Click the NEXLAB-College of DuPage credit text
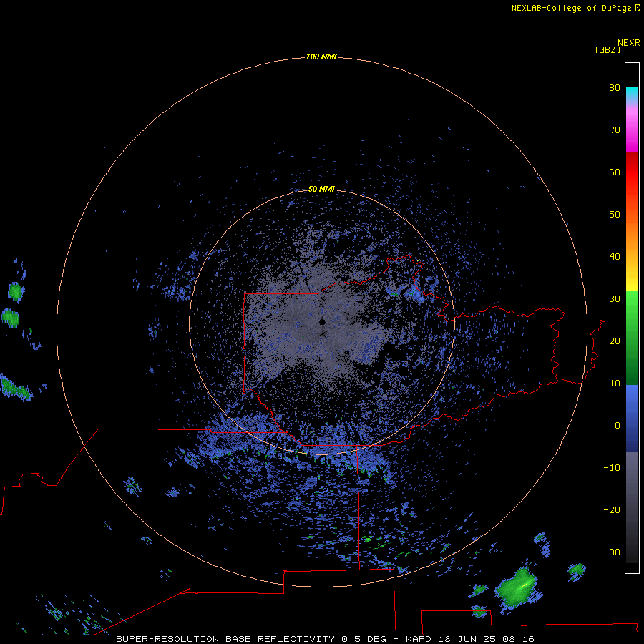 click(572, 8)
